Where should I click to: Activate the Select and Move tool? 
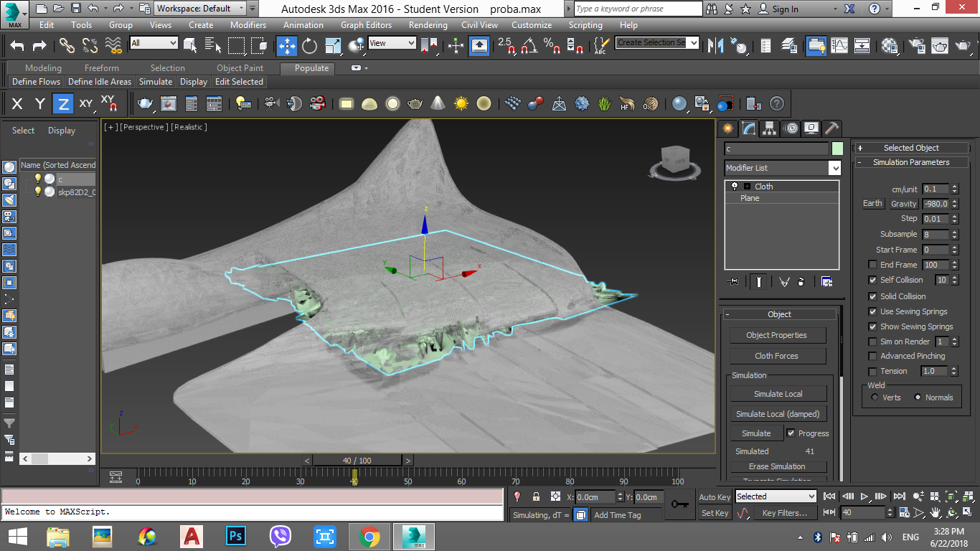click(287, 46)
